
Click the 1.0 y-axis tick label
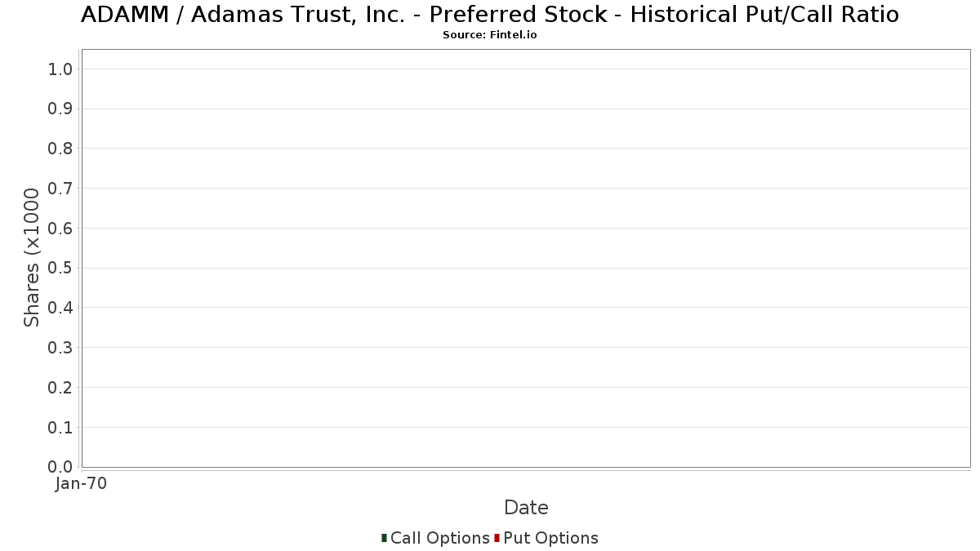[60, 69]
